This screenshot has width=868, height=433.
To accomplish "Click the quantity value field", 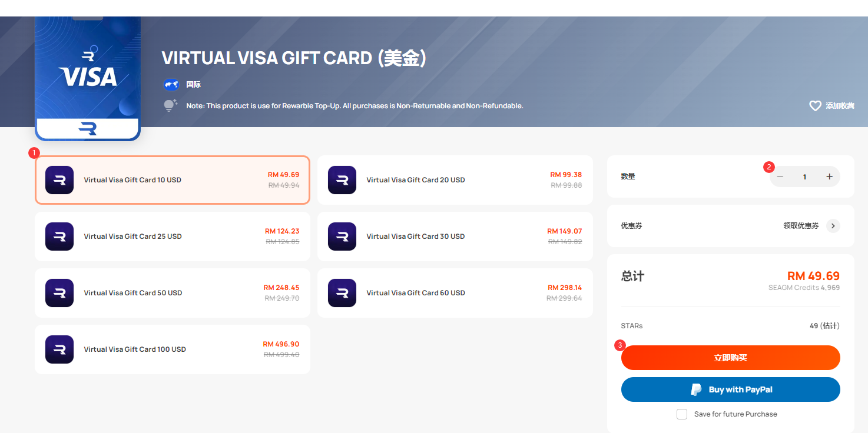I will tap(804, 176).
